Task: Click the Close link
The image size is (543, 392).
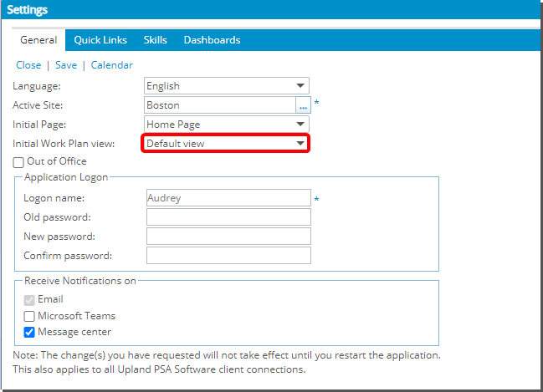Action: (x=28, y=65)
